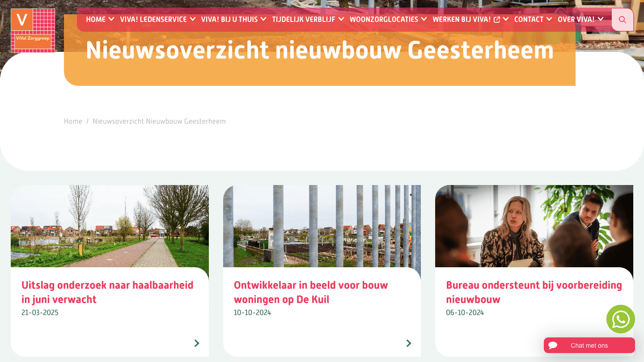Click the date 21-03-2025
This screenshot has width=644, height=362.
click(40, 312)
